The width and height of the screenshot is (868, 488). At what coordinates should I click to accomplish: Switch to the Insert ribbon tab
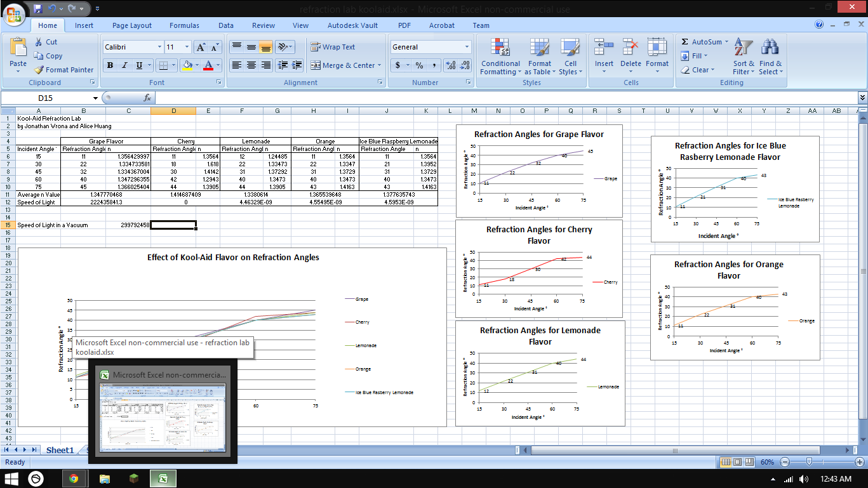(84, 25)
